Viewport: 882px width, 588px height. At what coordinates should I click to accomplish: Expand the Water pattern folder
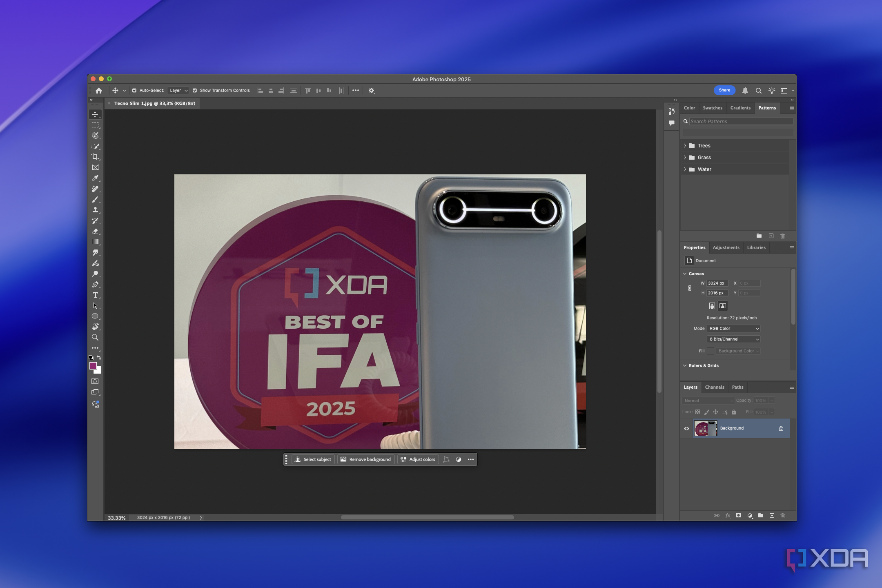tap(685, 169)
